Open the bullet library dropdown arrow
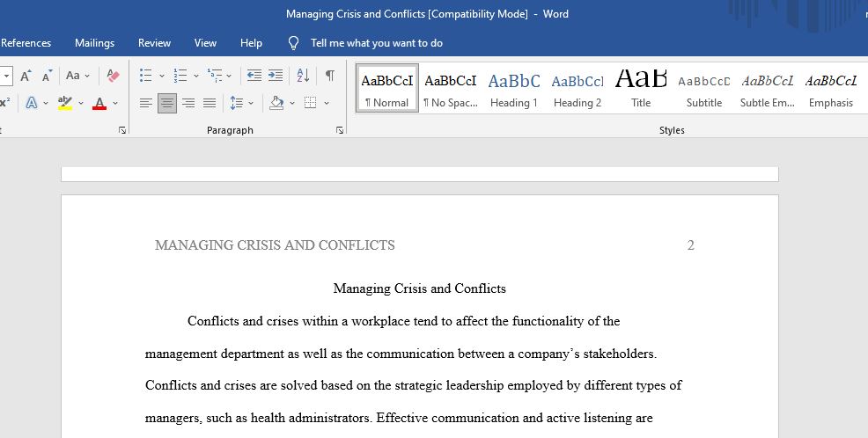Screen dimensions: 868x438 click(x=162, y=76)
